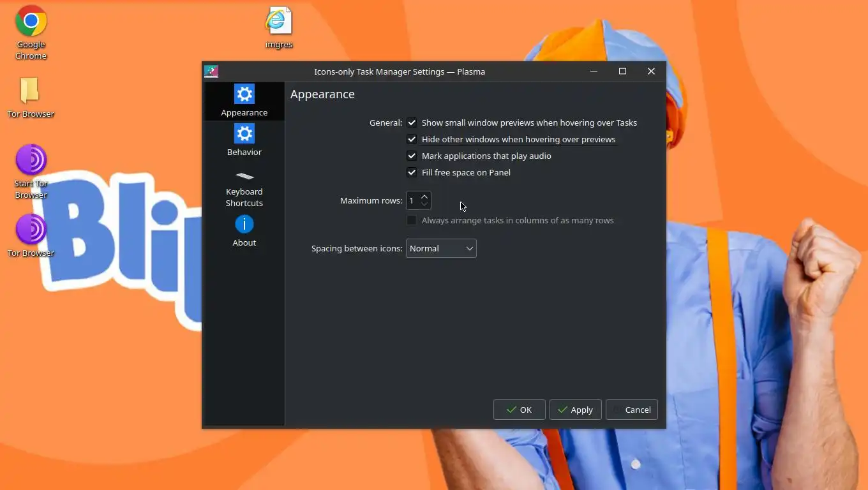Select the Tor Browser folder icon
Viewport: 868px width, 490px height.
point(31,98)
